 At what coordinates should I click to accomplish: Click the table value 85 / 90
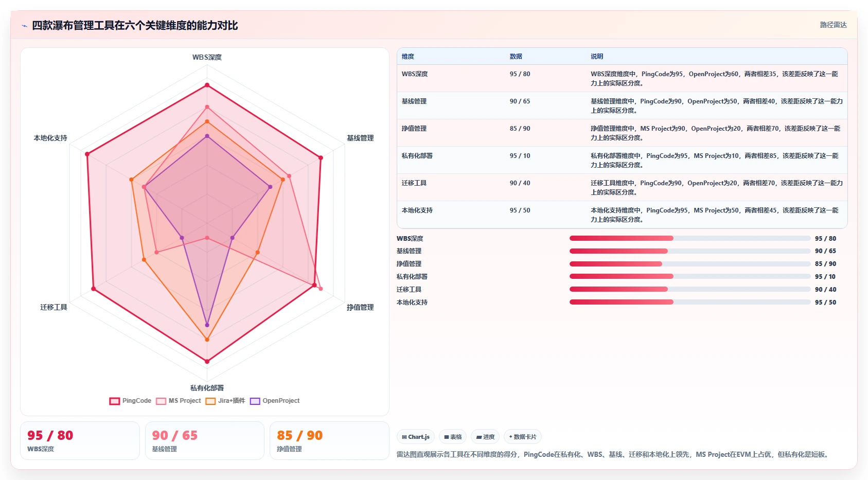click(520, 129)
